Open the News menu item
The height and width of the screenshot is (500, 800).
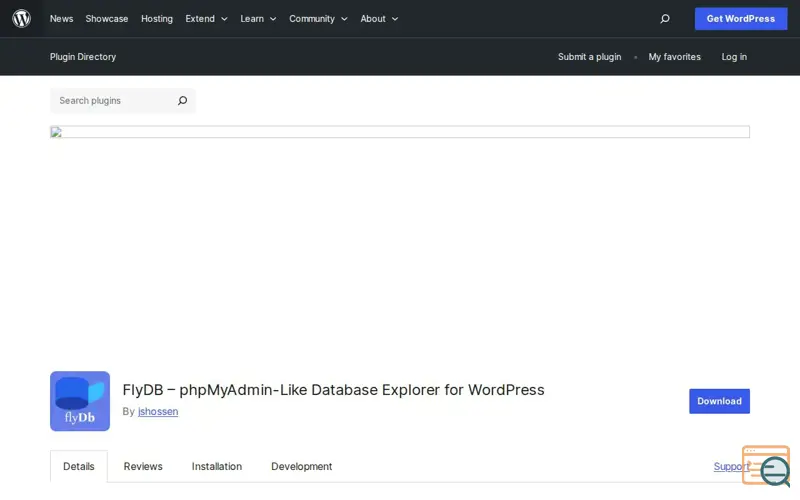tap(62, 19)
